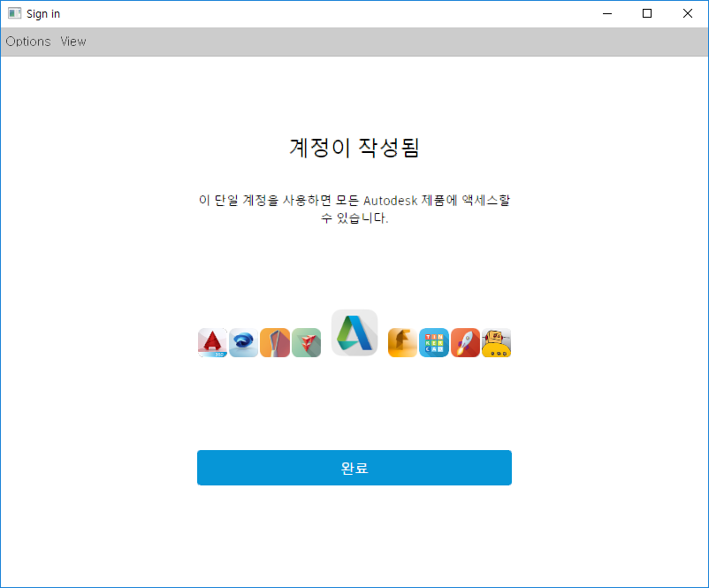Click the heading 계정이 작성됨

(x=354, y=148)
